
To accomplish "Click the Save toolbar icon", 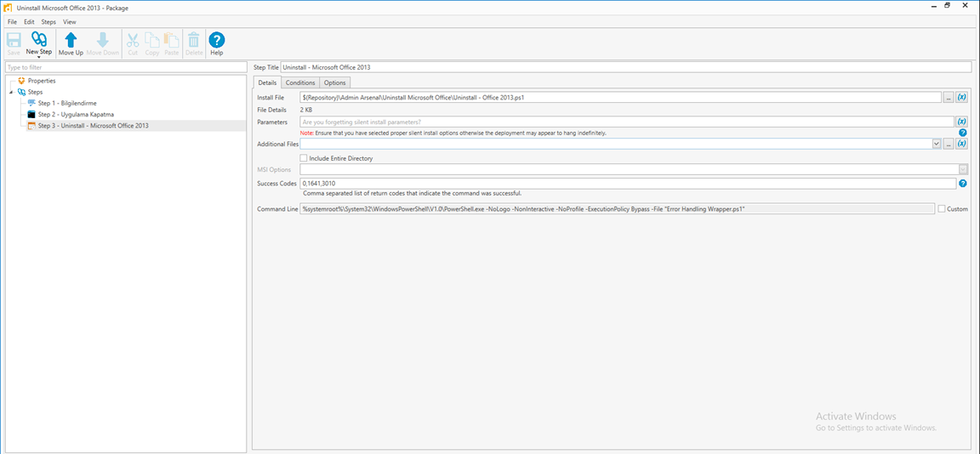I will coord(14,41).
